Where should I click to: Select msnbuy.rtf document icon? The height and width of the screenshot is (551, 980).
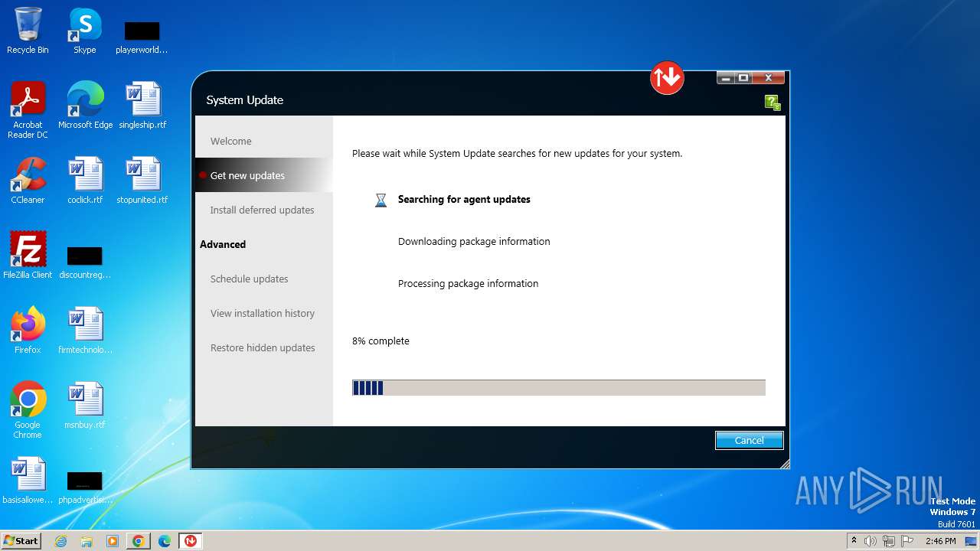pos(85,406)
